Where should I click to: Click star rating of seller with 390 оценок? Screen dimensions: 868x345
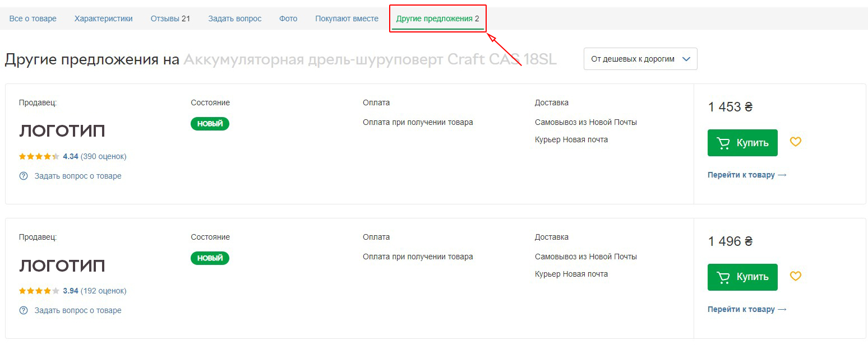click(39, 156)
